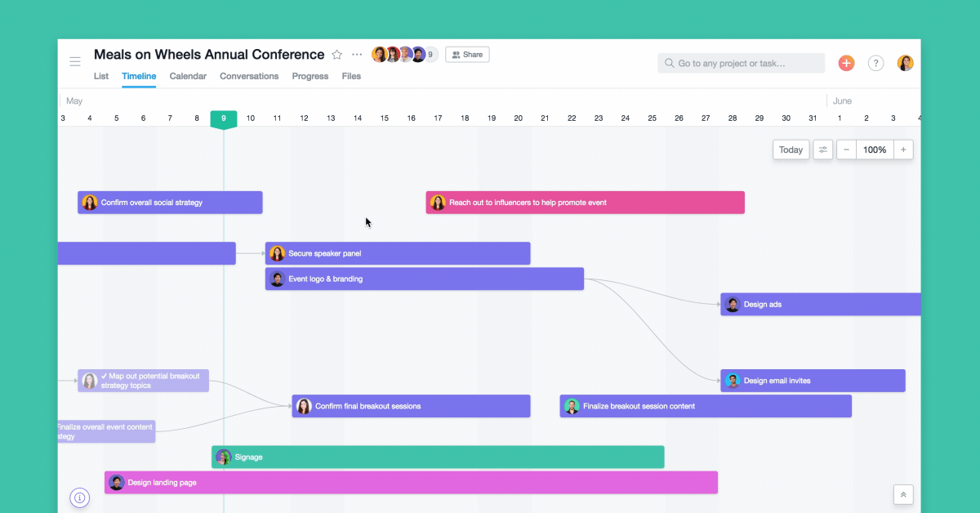Image resolution: width=980 pixels, height=513 pixels.
Task: Open the project title dropdown ellipsis
Action: (356, 54)
